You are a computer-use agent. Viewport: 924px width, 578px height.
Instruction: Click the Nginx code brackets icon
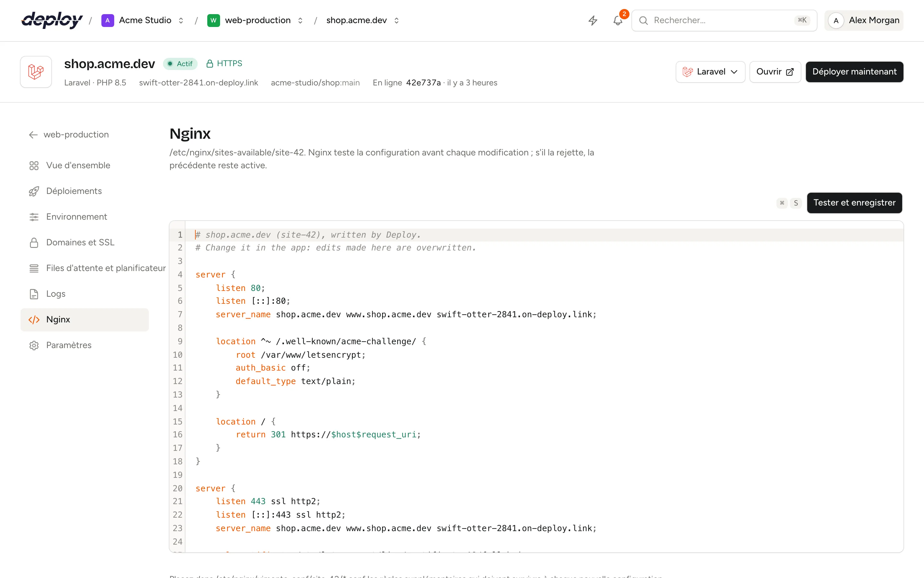coord(34,320)
